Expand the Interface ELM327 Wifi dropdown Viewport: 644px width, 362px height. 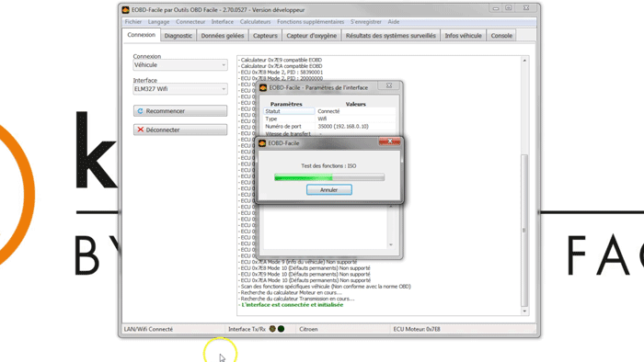[180, 89]
